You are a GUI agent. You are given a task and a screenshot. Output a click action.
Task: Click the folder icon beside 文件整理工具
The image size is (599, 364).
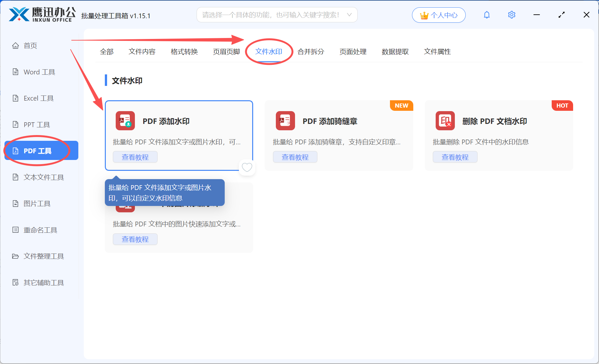point(15,256)
